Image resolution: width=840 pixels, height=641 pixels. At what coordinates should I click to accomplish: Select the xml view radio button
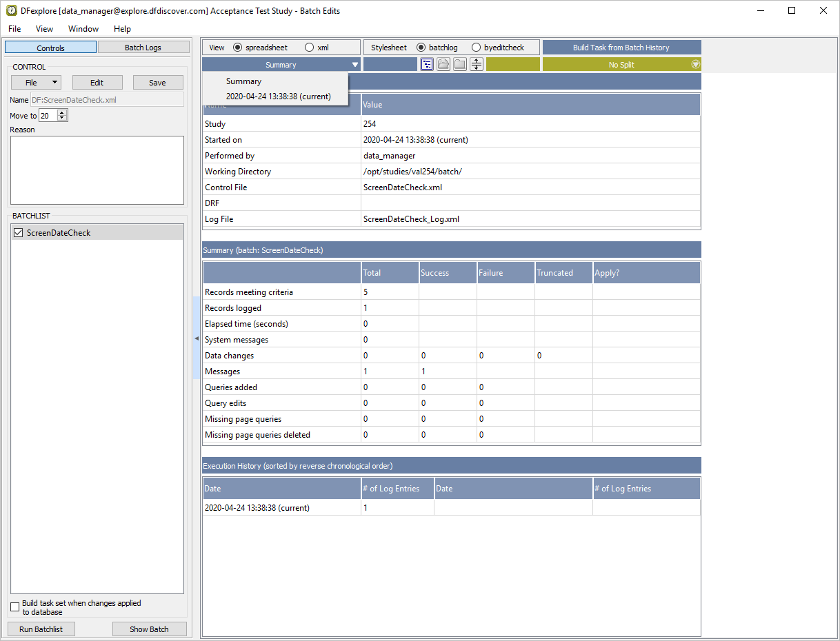(x=309, y=48)
